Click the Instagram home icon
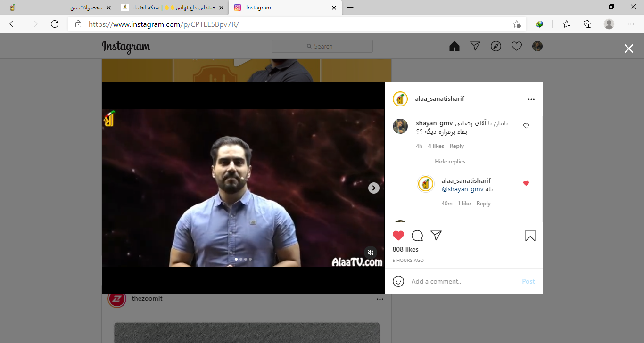 point(454,46)
